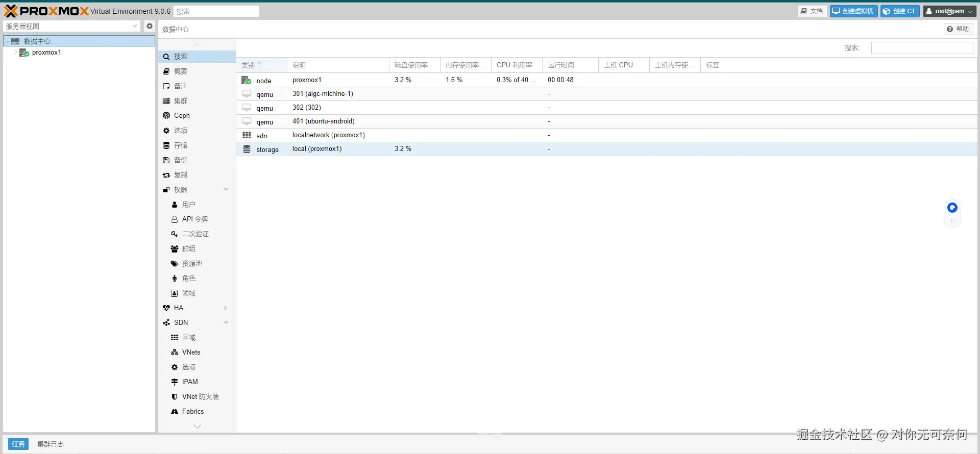
Task: Open 备注 notes menu item
Action: pyautogui.click(x=197, y=86)
